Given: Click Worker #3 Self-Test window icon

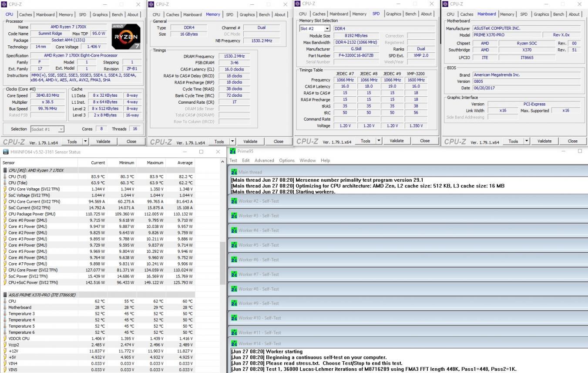Looking at the screenshot, I should 234,216.
